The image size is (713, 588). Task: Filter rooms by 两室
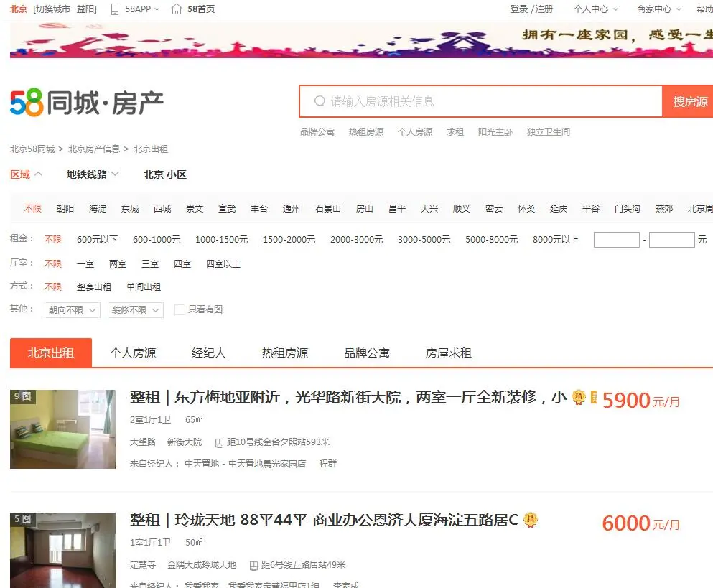pos(118,264)
